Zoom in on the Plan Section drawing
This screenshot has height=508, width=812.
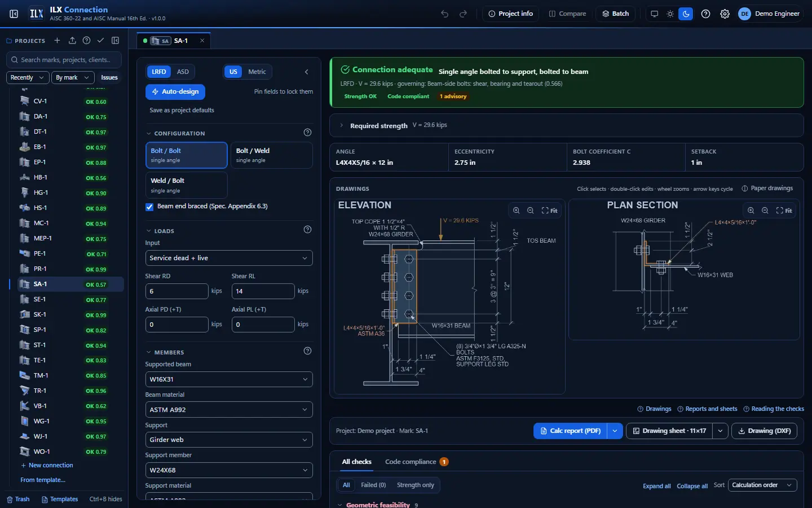point(751,211)
